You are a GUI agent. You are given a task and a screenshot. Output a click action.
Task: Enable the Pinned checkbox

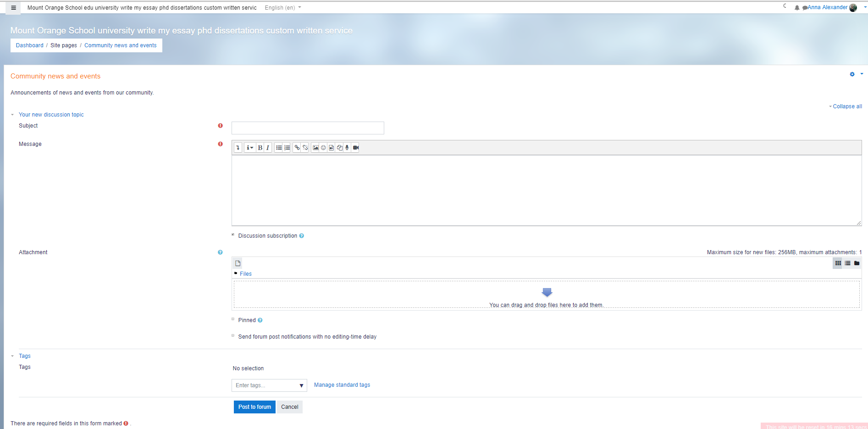233,319
